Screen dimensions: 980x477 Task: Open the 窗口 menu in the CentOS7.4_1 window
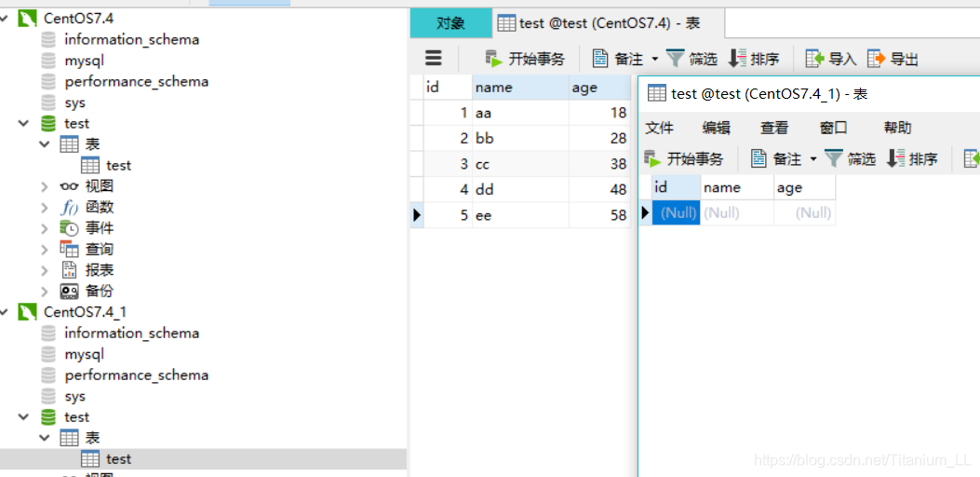833,129
